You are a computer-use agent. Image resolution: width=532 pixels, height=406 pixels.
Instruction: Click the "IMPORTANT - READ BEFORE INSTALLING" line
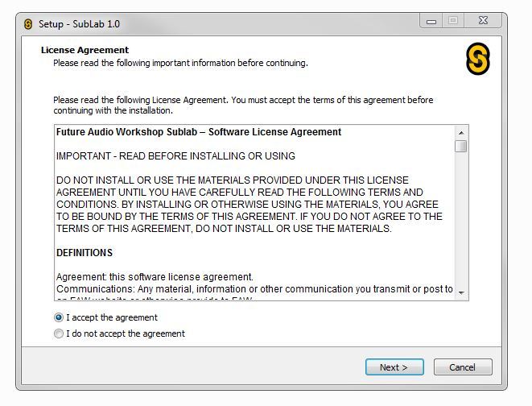pyautogui.click(x=175, y=156)
